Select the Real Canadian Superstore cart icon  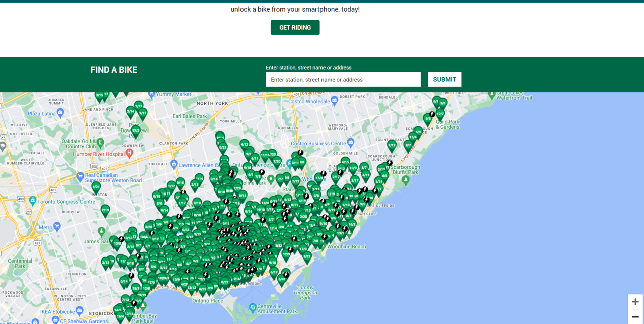[79, 175]
